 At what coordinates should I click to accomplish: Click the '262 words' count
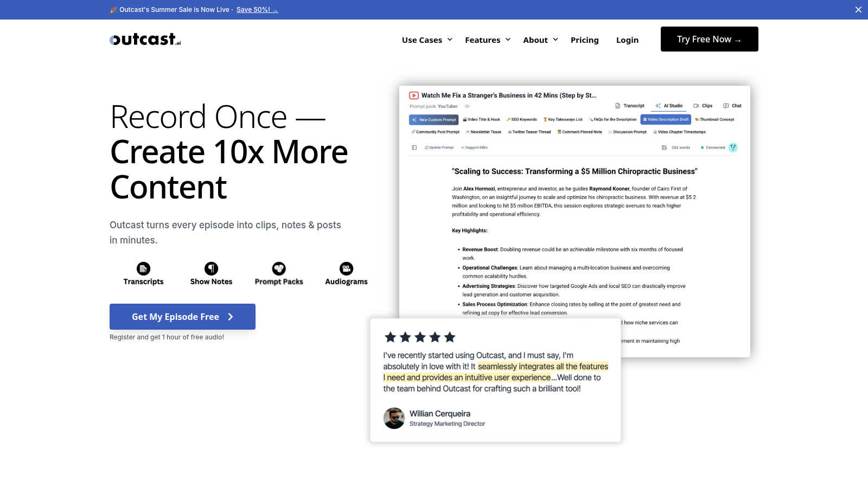[x=681, y=147]
